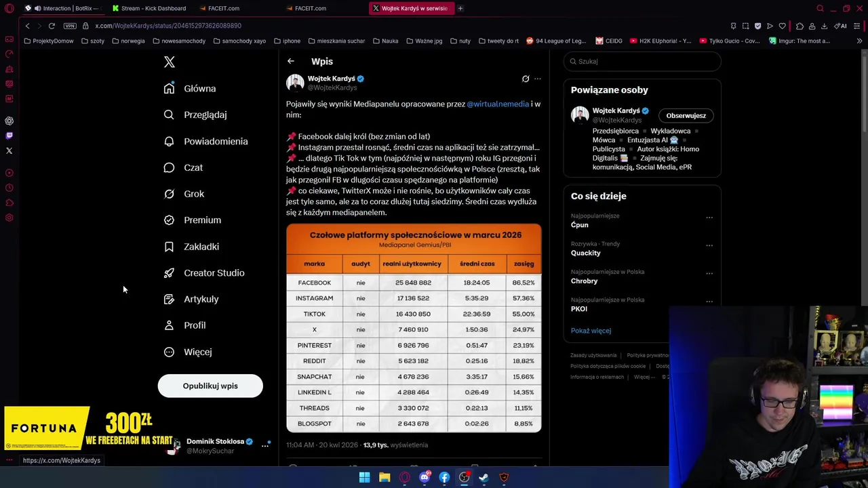868x488 pixels.
Task: Open ChatGPT in Opera sidebar
Action: 9,121
